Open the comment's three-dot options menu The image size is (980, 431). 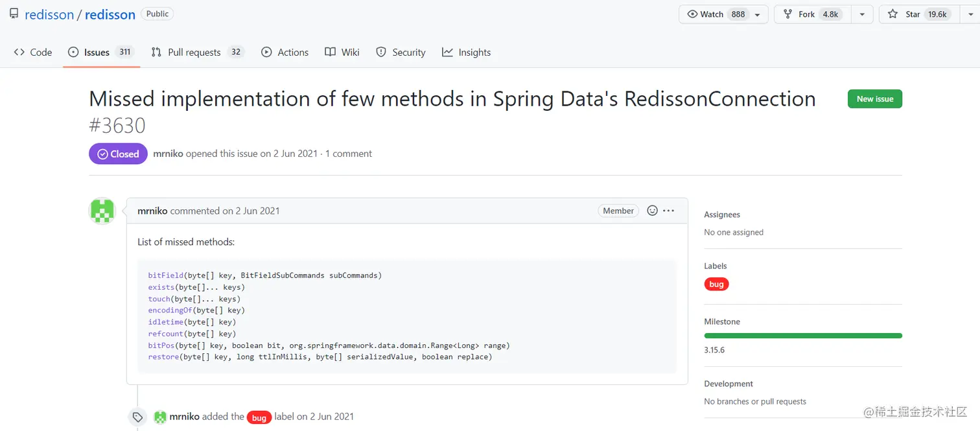point(669,211)
